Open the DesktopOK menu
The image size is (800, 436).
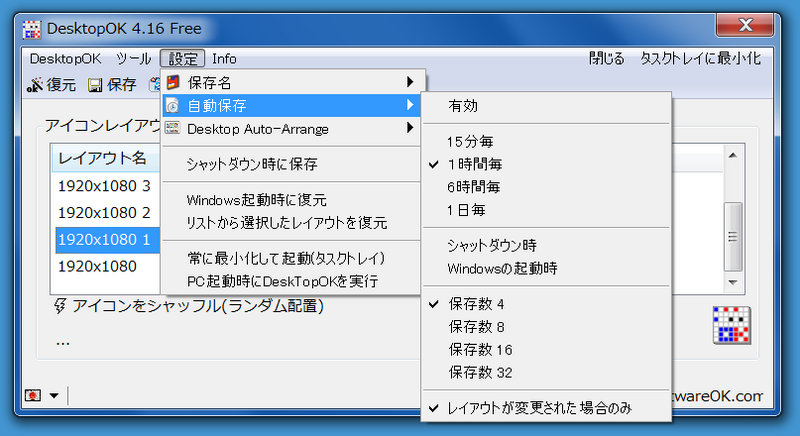(65, 59)
